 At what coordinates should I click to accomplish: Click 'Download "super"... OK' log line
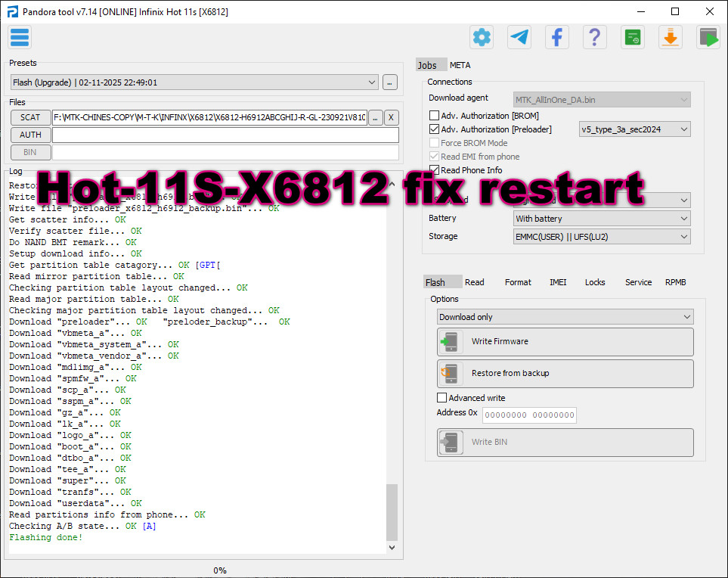pos(67,480)
